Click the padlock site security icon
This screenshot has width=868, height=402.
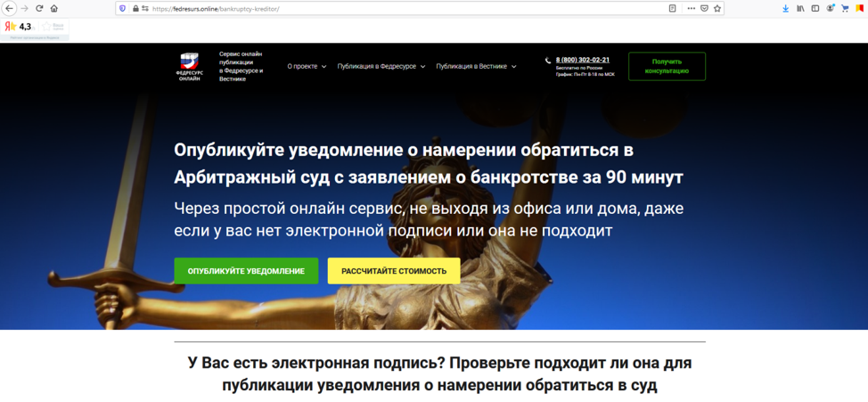tap(135, 8)
